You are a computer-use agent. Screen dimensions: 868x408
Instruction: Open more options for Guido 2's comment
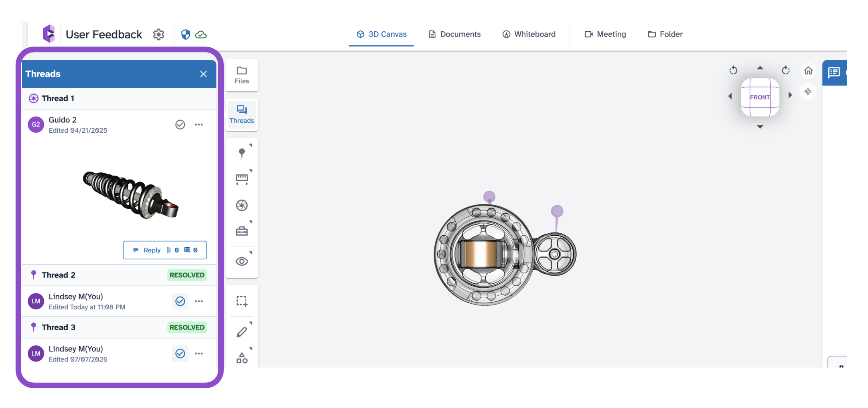[x=199, y=125]
